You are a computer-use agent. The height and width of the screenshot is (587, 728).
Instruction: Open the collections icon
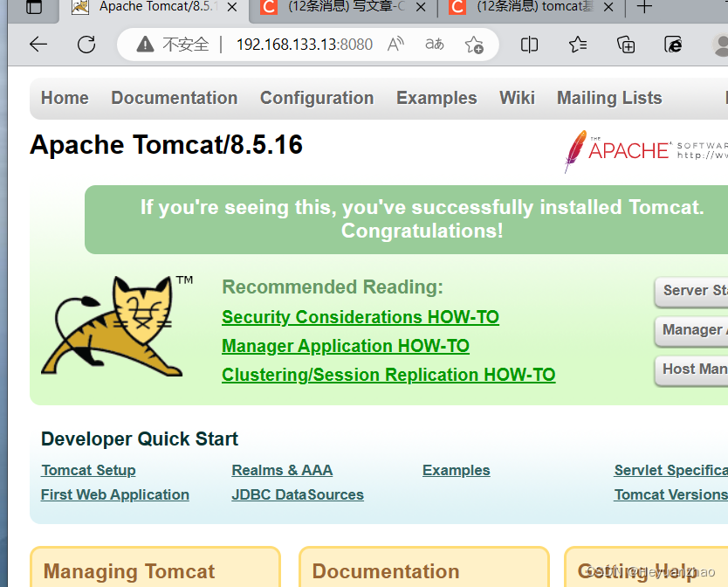[x=626, y=45]
